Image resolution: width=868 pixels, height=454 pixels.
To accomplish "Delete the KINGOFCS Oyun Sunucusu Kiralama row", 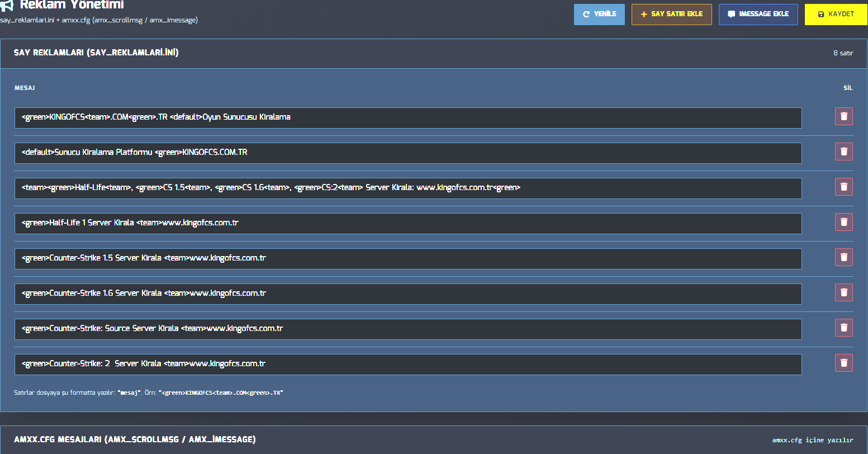I will pos(844,116).
